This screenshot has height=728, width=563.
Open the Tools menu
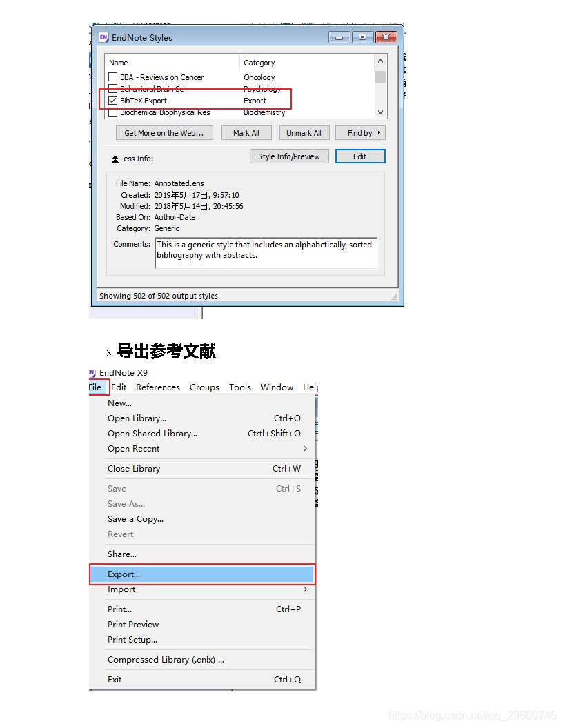(x=239, y=387)
